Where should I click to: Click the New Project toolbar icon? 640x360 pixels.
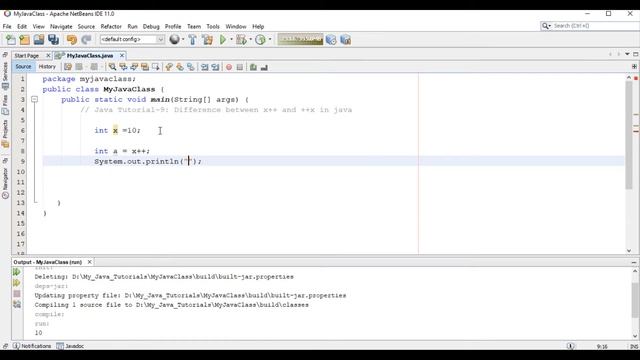pos(24,40)
